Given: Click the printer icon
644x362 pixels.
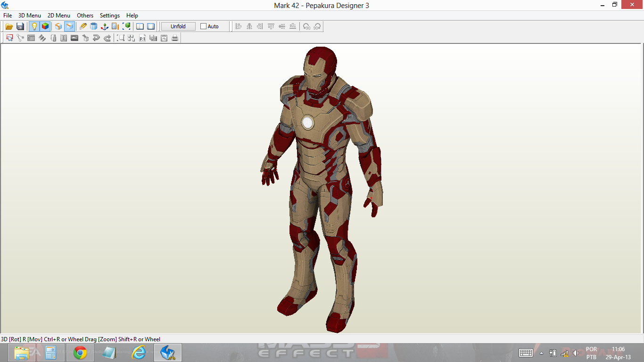Looking at the screenshot, I should [175, 38].
